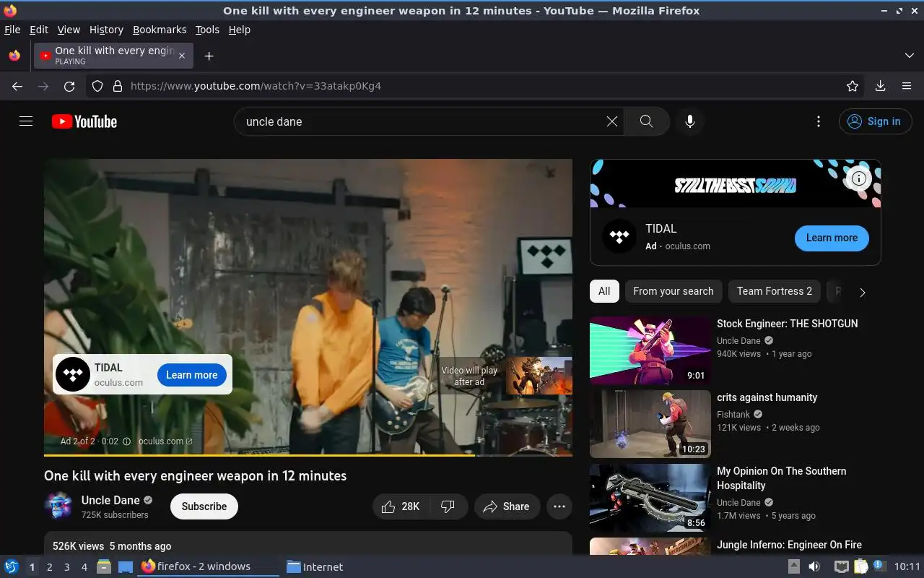The height and width of the screenshot is (578, 924).
Task: Open a new tab with the plus button
Action: (x=209, y=56)
